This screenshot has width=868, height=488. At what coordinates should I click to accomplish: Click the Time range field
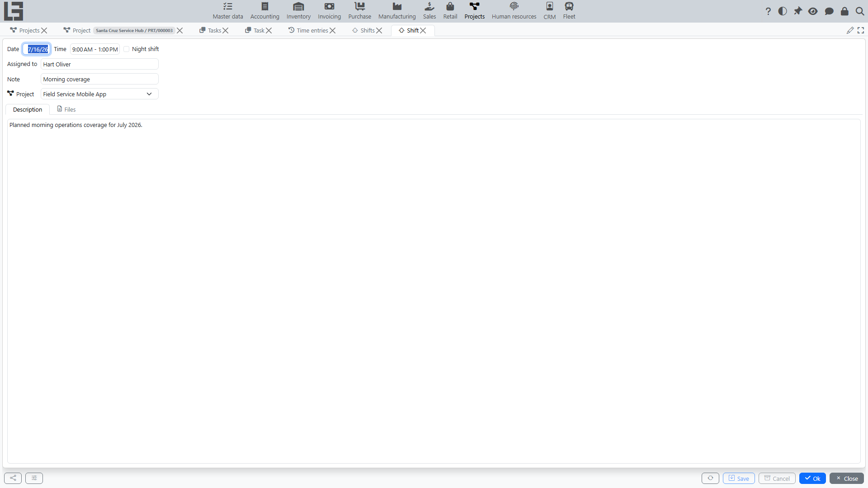tap(95, 49)
